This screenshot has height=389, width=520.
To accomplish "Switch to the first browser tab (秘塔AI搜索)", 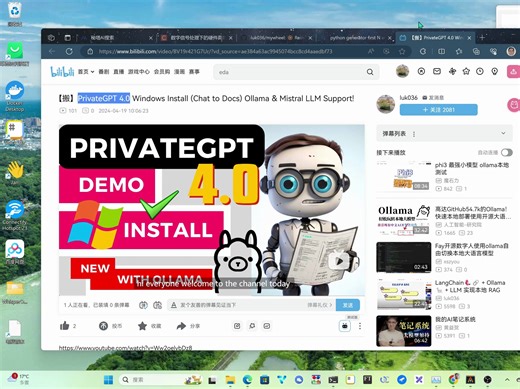I will (x=117, y=38).
